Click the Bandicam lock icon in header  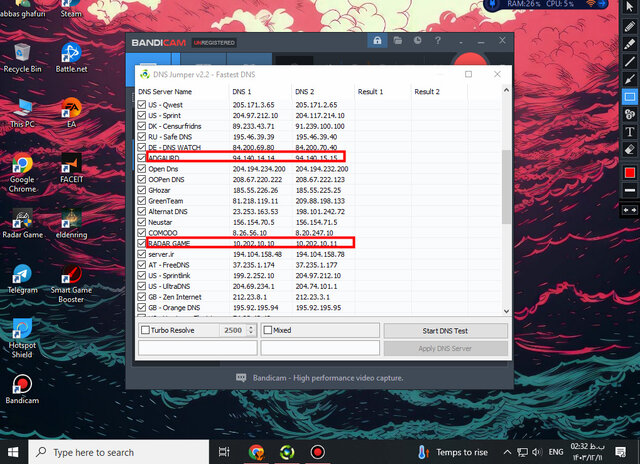click(x=377, y=42)
